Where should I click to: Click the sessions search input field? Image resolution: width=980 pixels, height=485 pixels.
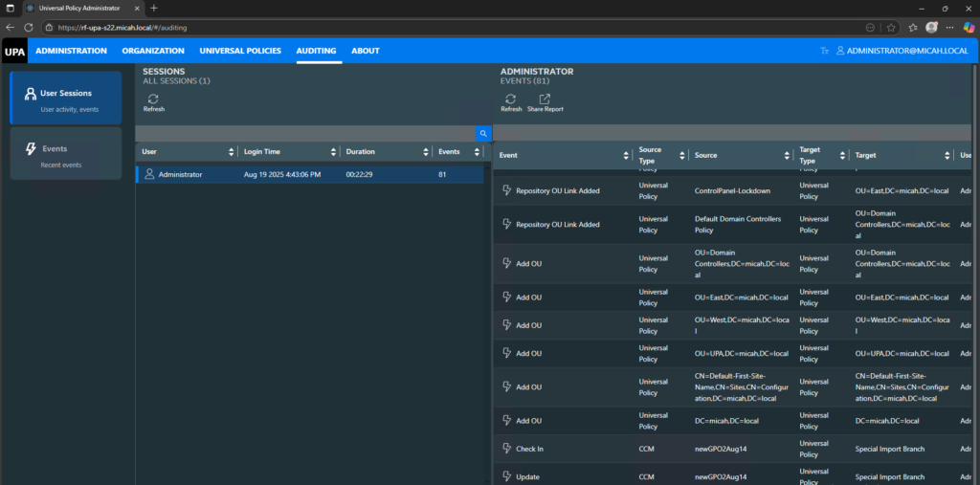305,134
